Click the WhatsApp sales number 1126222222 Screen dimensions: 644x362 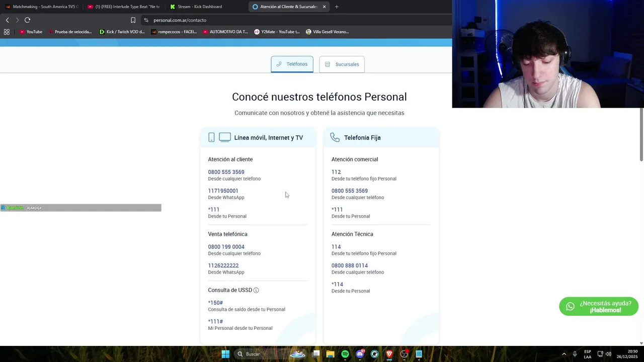[x=223, y=265]
